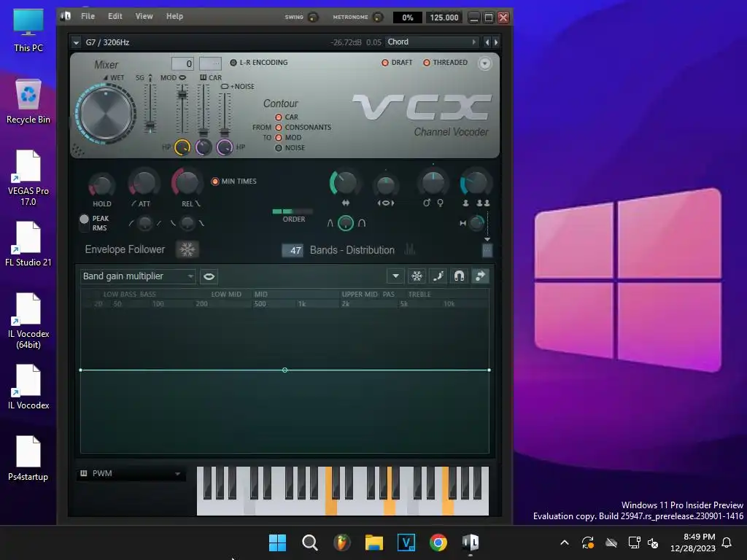Click the freeze snowflake icon in the envelope toolbar
The image size is (747, 560).
417,276
